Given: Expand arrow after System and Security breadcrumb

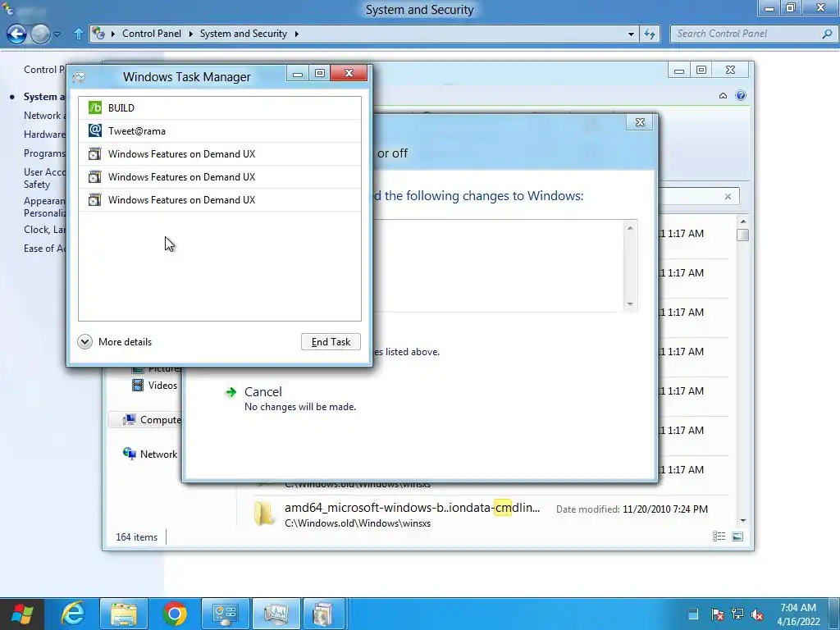Looking at the screenshot, I should pyautogui.click(x=296, y=34).
